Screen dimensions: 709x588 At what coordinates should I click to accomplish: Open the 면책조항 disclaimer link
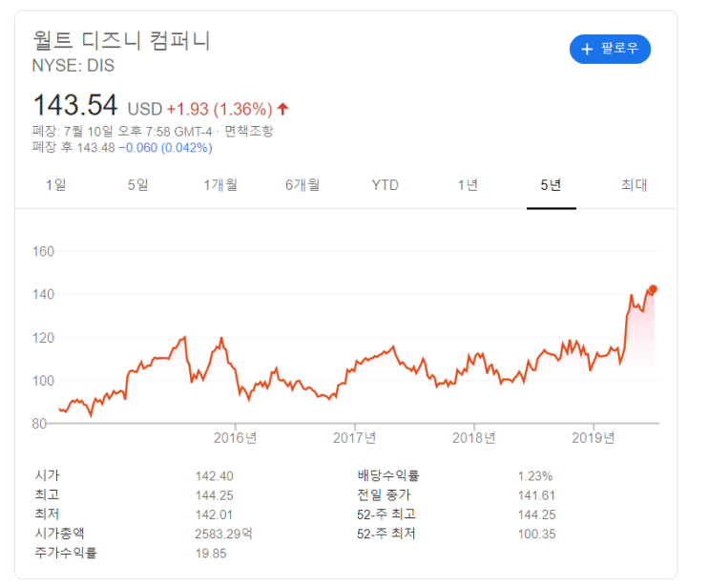pos(249,131)
